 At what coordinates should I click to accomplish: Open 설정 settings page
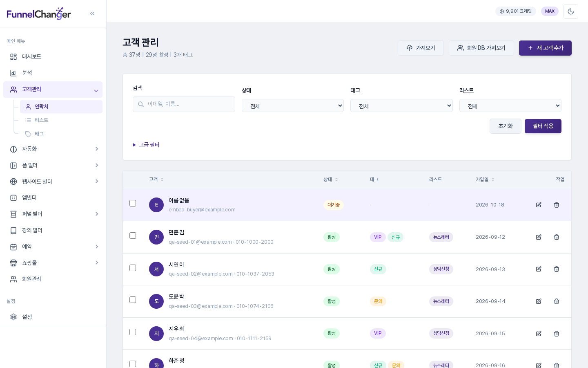(x=53, y=317)
